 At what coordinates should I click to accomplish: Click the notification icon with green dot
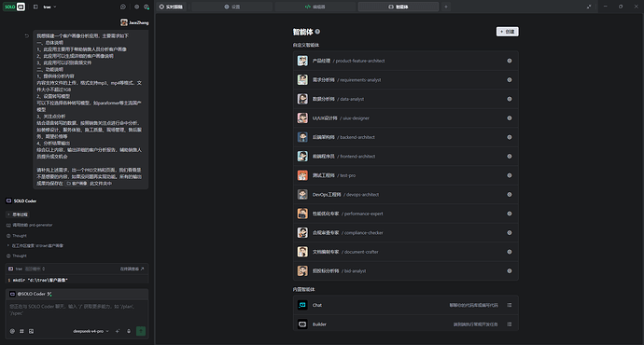pyautogui.click(x=147, y=7)
